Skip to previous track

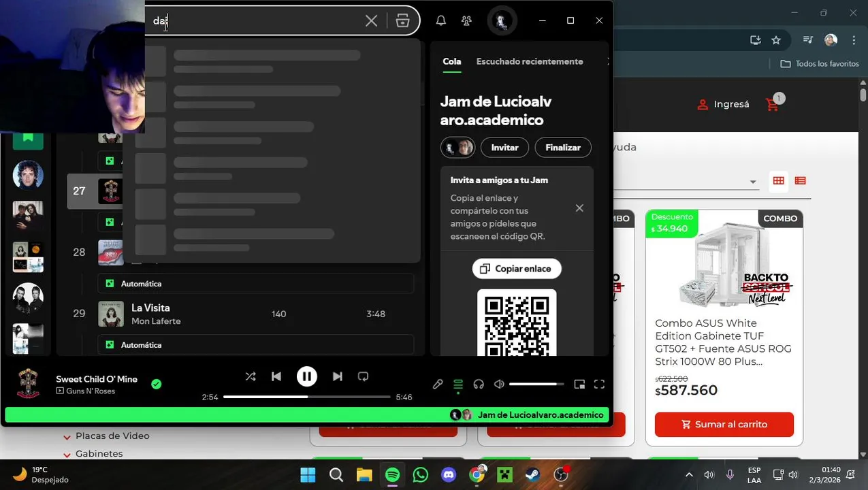276,376
